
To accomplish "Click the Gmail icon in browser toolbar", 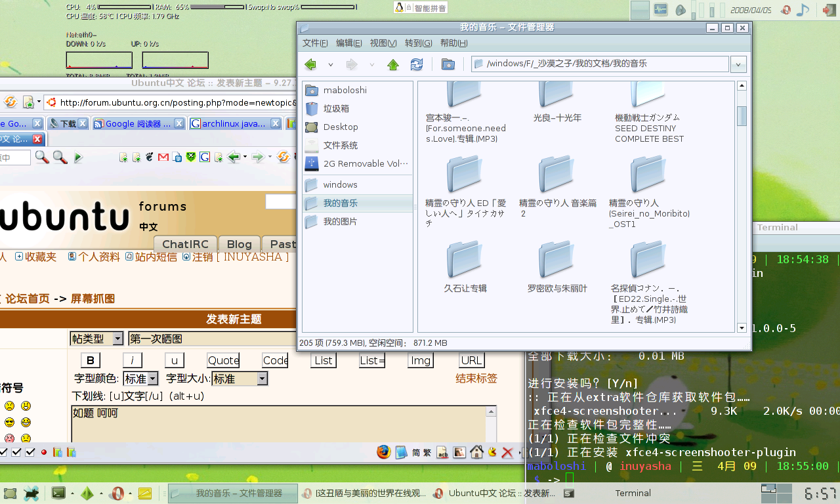I will click(x=163, y=157).
